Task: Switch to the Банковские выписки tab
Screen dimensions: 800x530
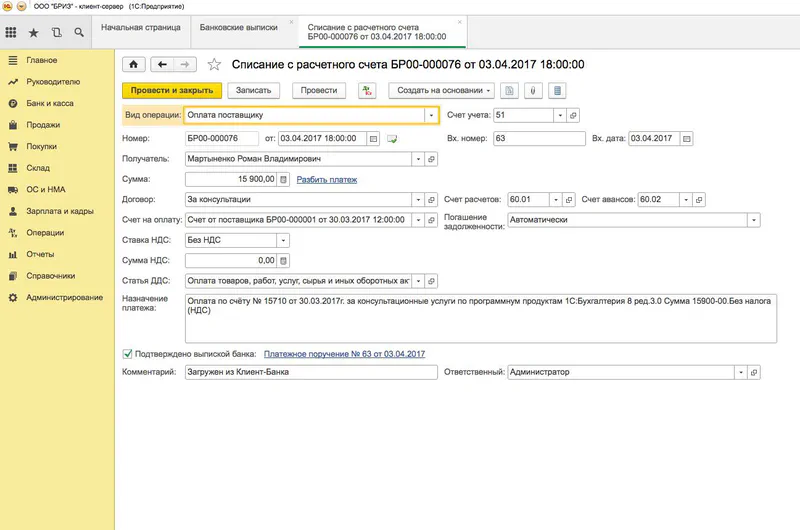Action: (240, 28)
